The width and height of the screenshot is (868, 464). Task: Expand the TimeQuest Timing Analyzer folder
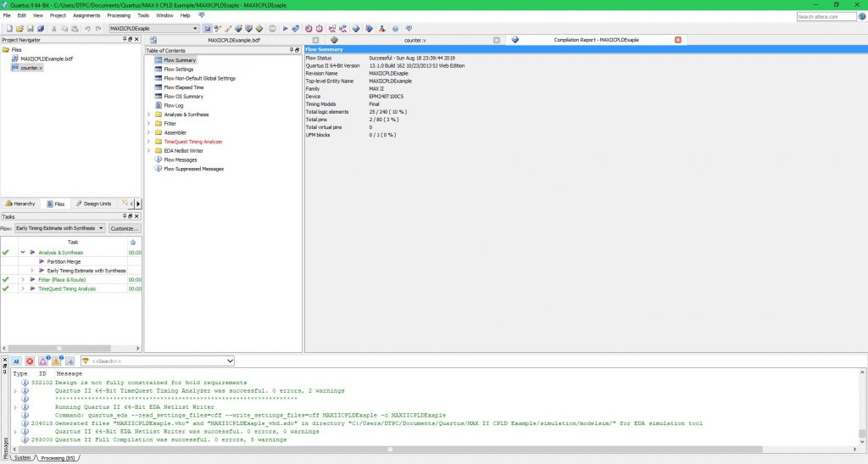click(x=148, y=142)
